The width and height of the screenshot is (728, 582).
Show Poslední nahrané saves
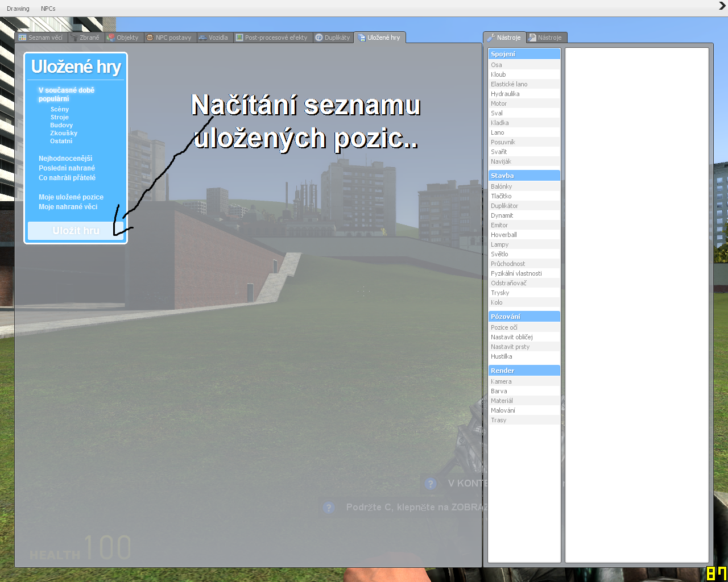(67, 168)
